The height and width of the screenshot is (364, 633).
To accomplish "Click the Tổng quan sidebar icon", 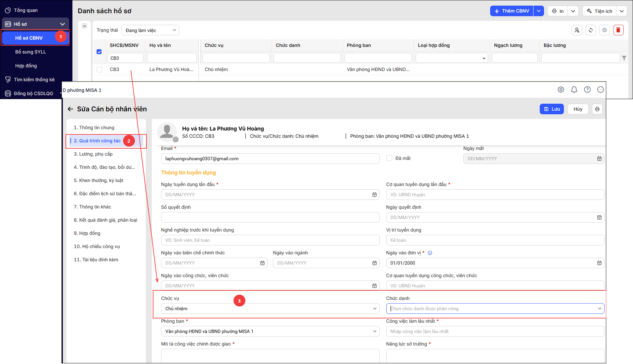I will [8, 10].
